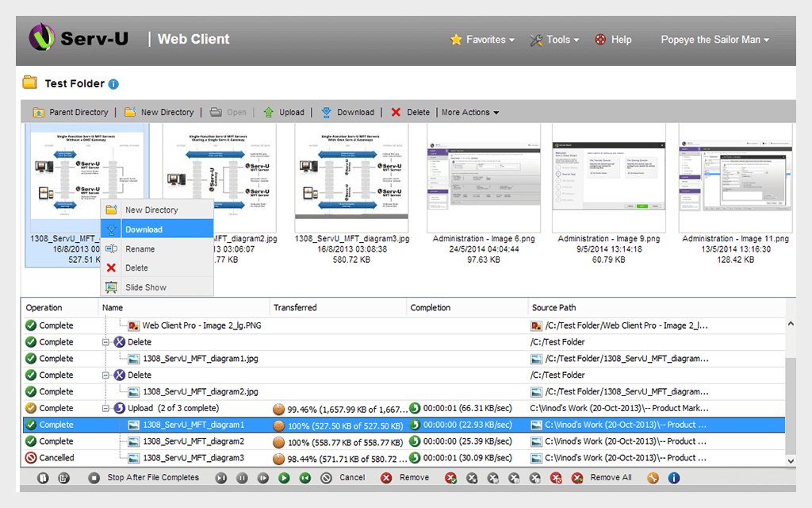Viewport: 812px width, 508px height.
Task: Click the Upload toolbar icon
Action: (x=268, y=112)
